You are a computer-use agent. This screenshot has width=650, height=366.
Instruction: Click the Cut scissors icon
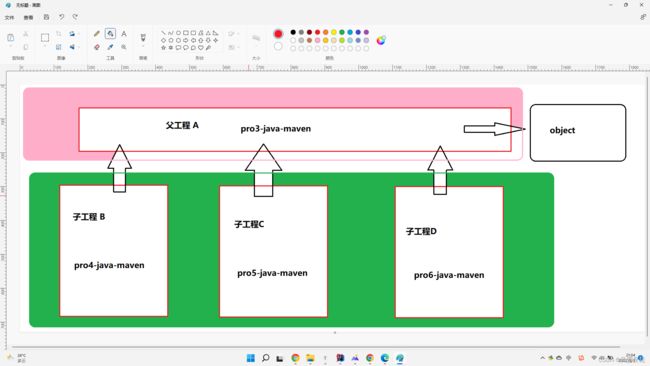[26, 34]
